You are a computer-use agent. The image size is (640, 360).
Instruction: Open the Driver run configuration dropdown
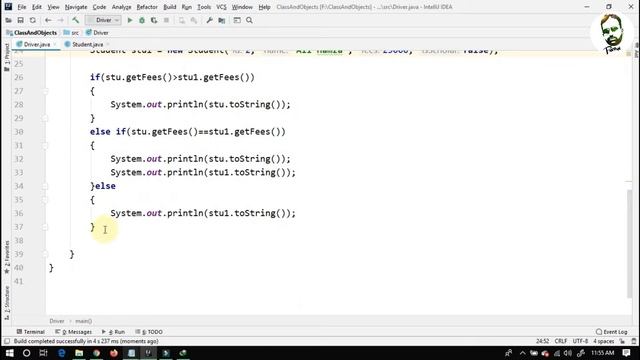(103, 20)
